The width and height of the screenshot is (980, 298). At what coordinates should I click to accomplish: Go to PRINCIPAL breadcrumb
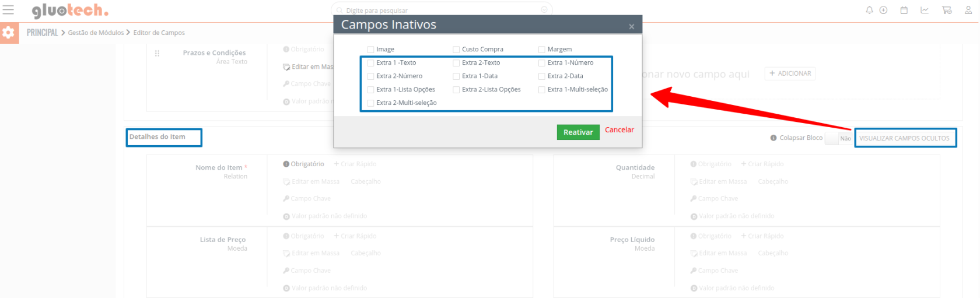[42, 33]
